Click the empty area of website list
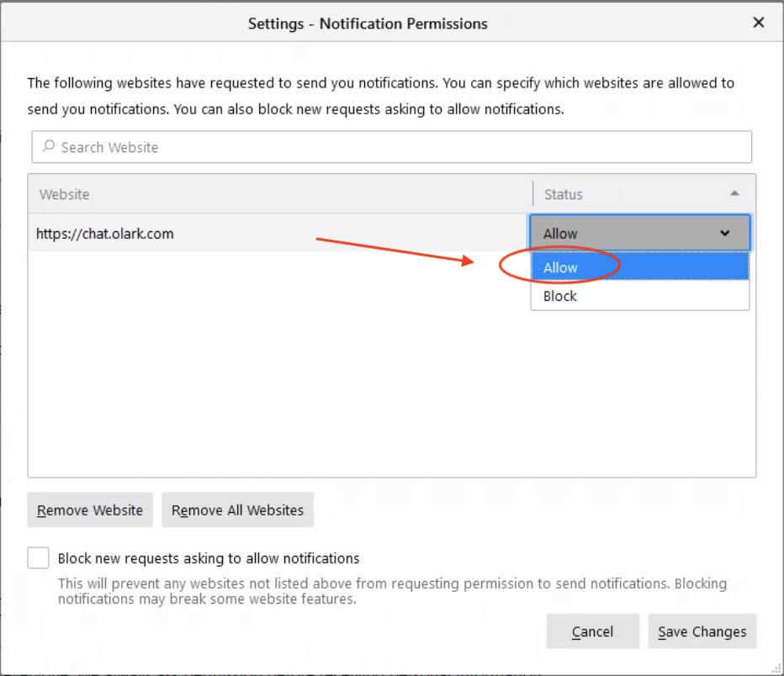Screen dimensions: 784x676 [x=278, y=378]
